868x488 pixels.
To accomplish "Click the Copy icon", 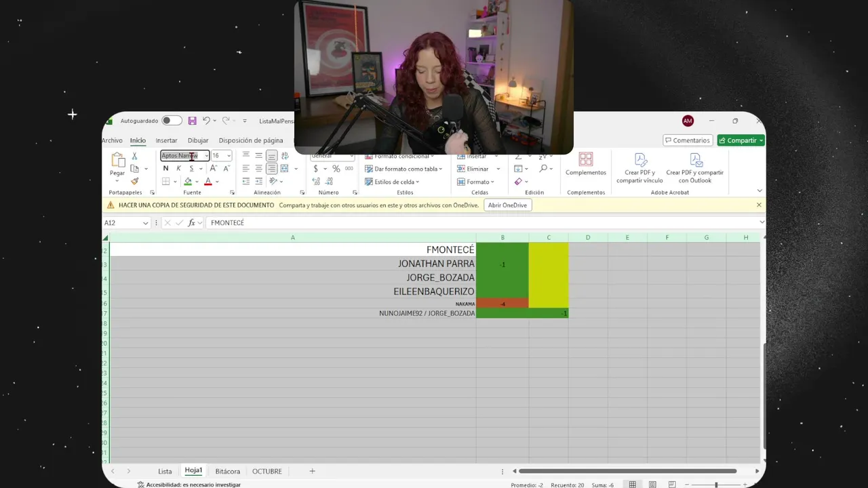I will [134, 168].
